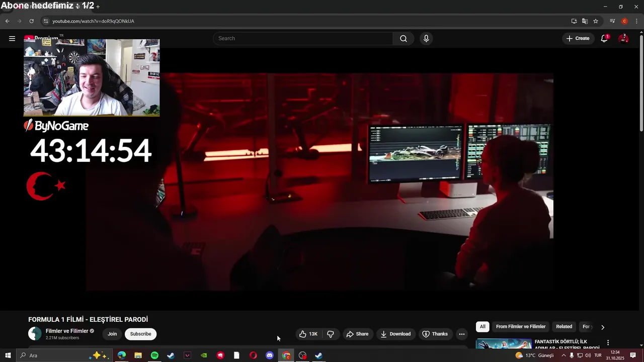Open Valorant from the taskbar
Image resolution: width=644 pixels, height=362 pixels.
point(187,355)
